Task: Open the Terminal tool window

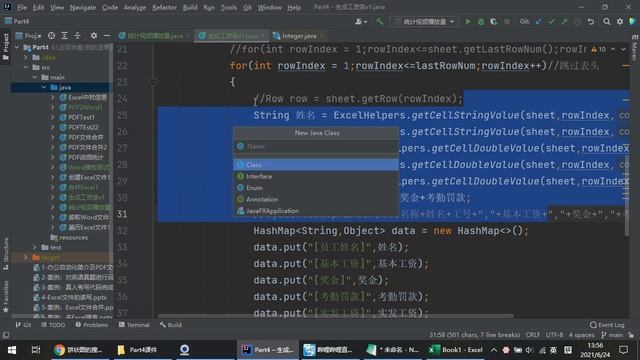Action: point(134,325)
